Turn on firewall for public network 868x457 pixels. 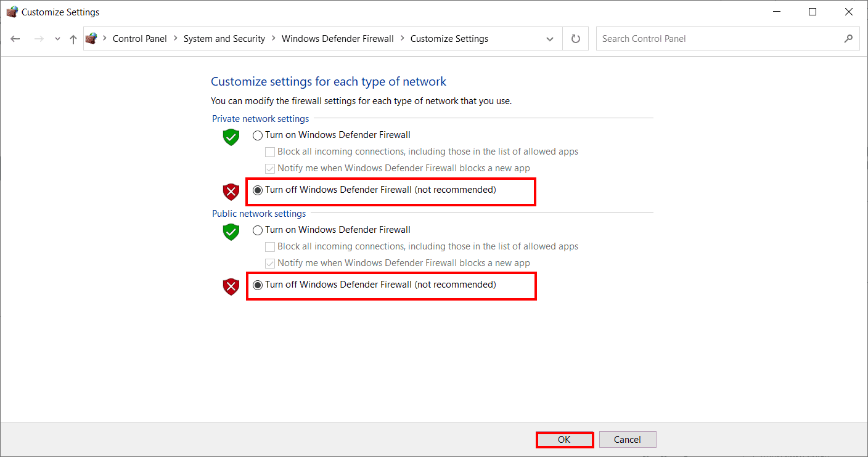point(332,230)
